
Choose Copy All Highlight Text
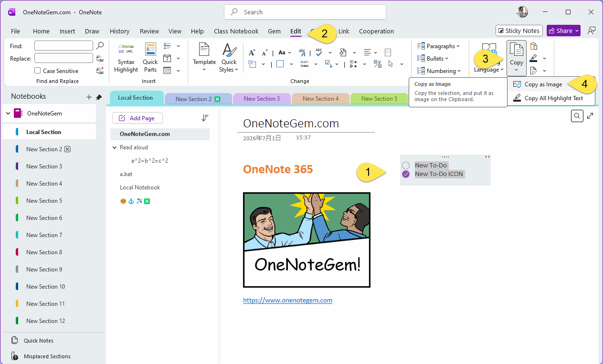pos(551,98)
